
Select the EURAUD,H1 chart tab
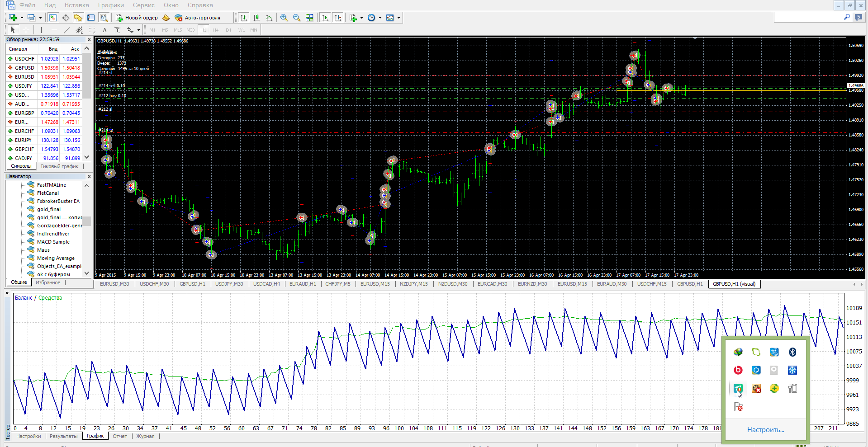(x=303, y=284)
